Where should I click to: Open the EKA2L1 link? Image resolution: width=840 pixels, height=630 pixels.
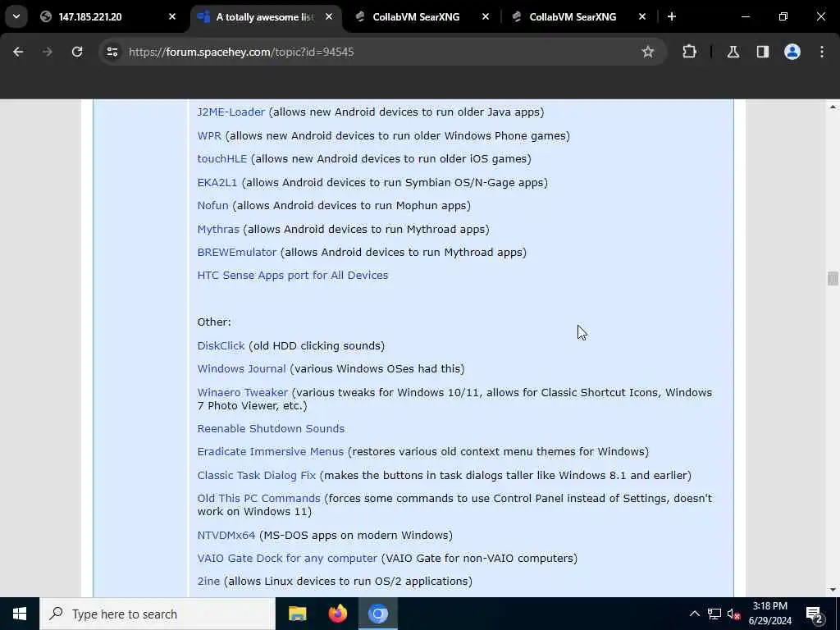pyautogui.click(x=217, y=182)
